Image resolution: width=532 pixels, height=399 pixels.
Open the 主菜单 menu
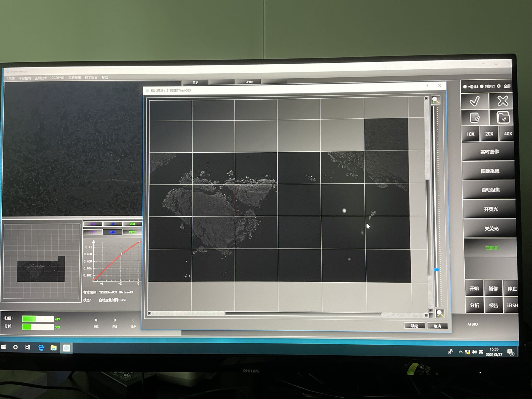(x=10, y=78)
